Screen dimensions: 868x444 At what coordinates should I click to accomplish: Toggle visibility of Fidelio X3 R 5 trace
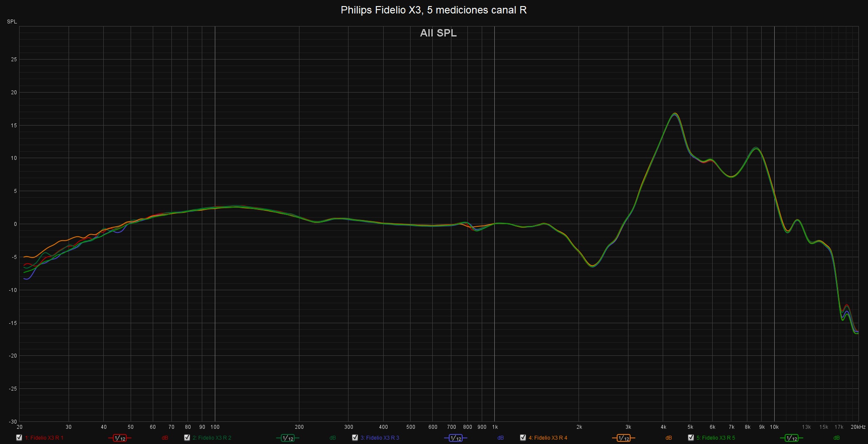[x=691, y=437]
